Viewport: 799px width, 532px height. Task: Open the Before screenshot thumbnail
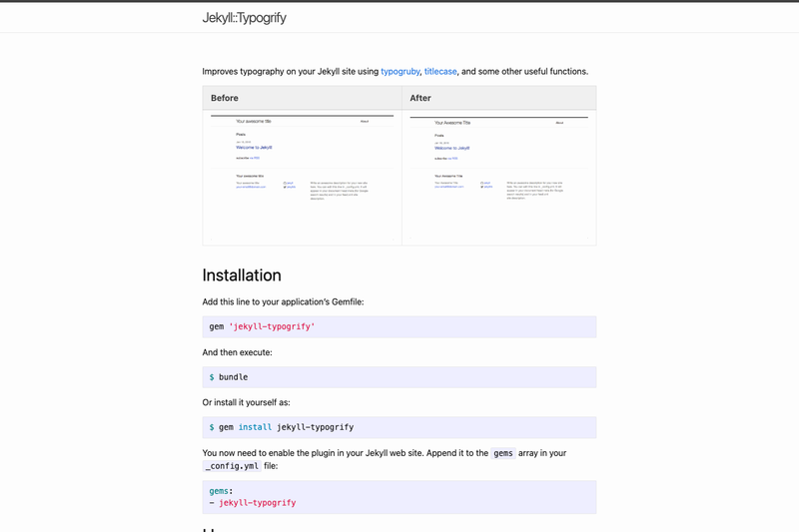coord(303,177)
